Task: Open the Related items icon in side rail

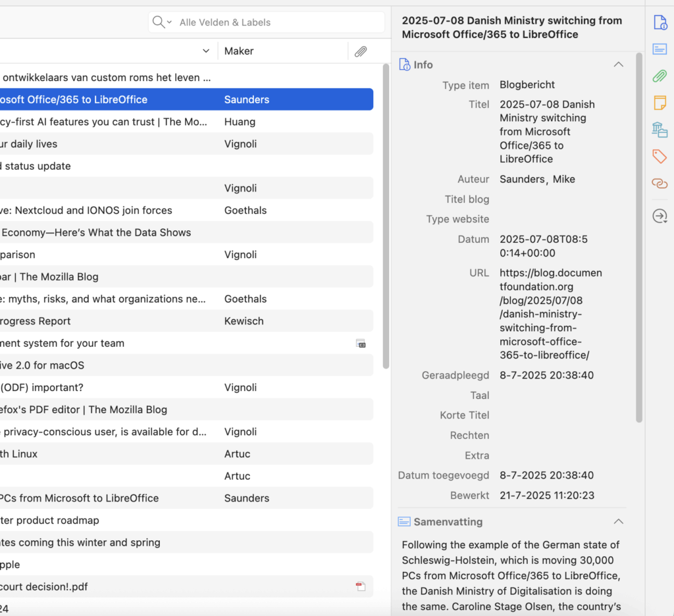Action: click(660, 184)
